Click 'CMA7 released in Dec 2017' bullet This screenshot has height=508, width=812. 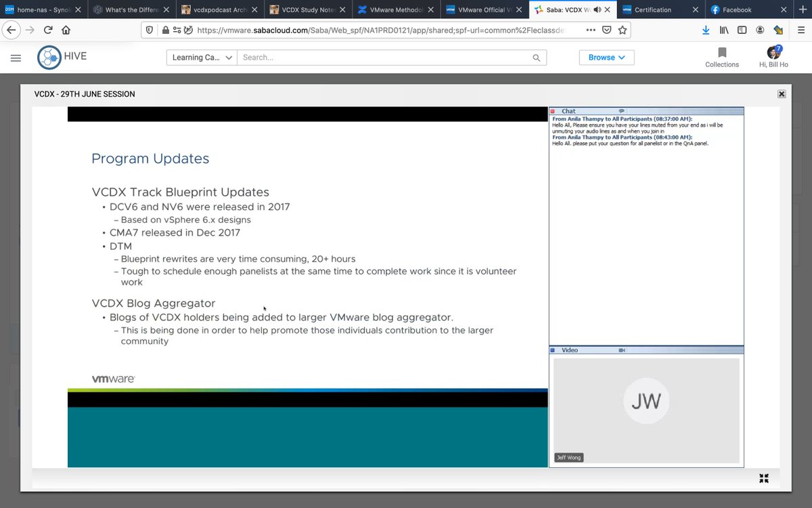[x=175, y=232]
